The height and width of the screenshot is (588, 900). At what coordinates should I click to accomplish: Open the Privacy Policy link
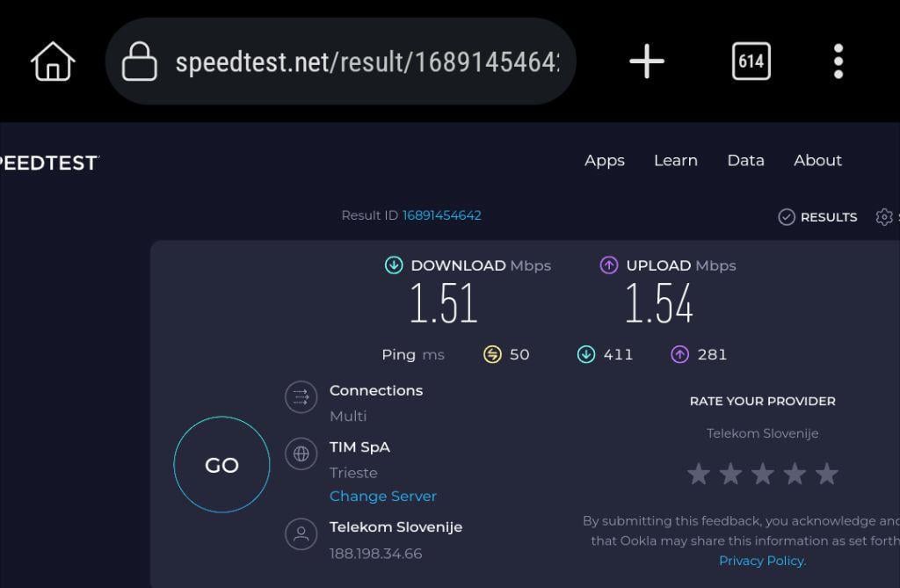pyautogui.click(x=762, y=561)
